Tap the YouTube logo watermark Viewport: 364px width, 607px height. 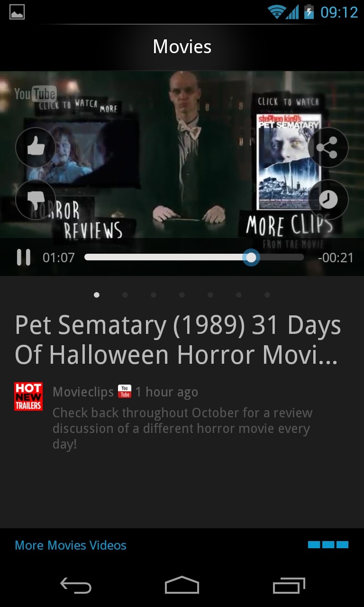[x=35, y=93]
